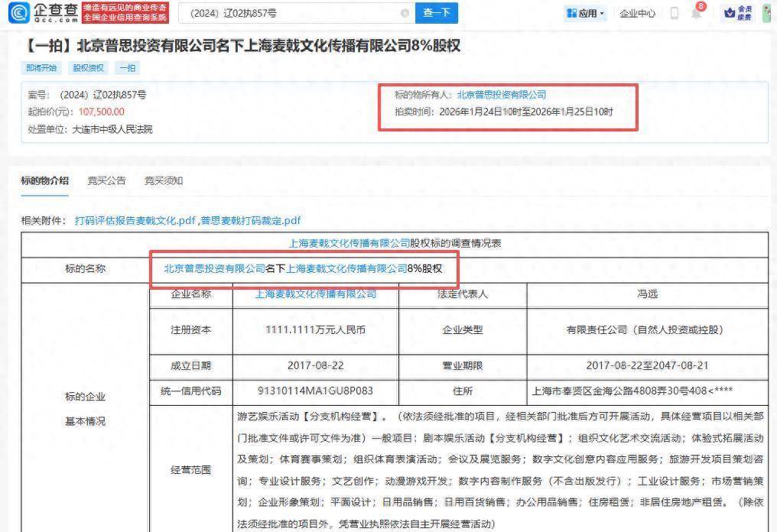
Task: Click the user avatar at top right
Action: [x=768, y=13]
